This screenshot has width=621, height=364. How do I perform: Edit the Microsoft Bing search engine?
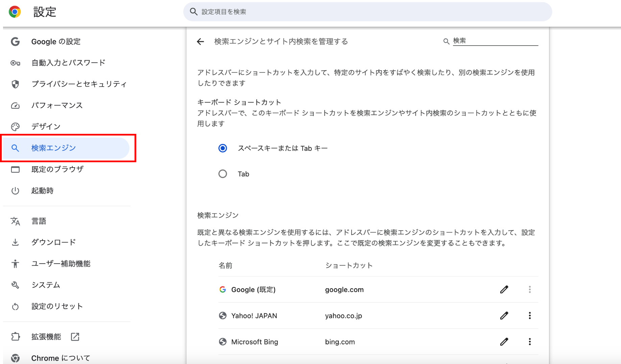click(x=504, y=342)
